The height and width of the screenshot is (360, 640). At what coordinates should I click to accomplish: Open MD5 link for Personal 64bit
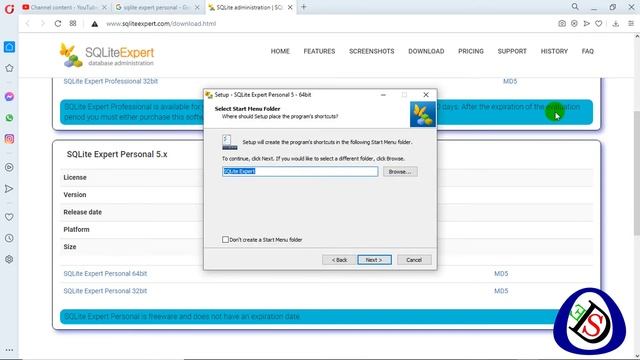click(501, 274)
